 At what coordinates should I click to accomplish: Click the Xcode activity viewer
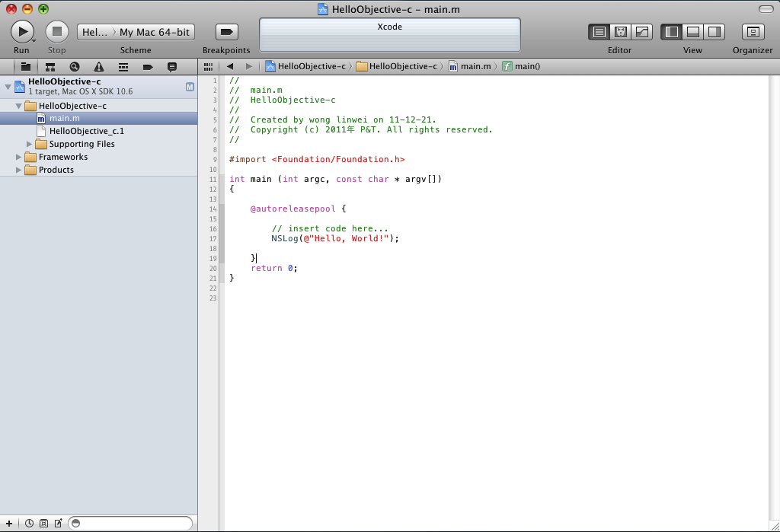tap(389, 35)
